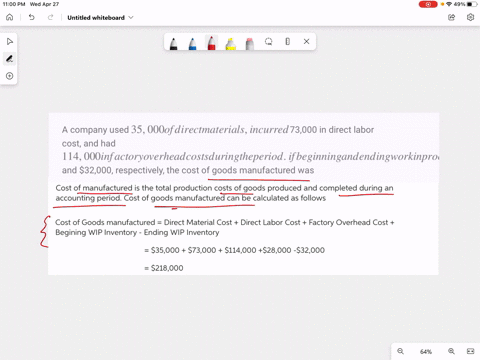The width and height of the screenshot is (480, 360).
Task: Zoom out on the whiteboard
Action: tap(401, 351)
